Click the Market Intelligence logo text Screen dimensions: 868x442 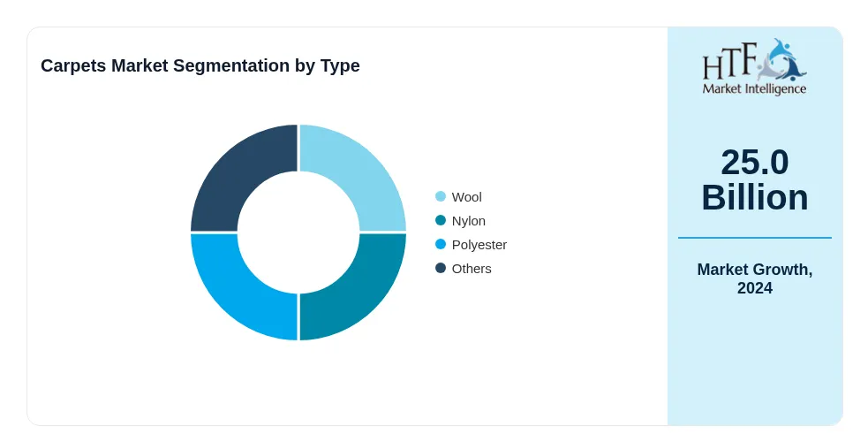[x=754, y=88]
